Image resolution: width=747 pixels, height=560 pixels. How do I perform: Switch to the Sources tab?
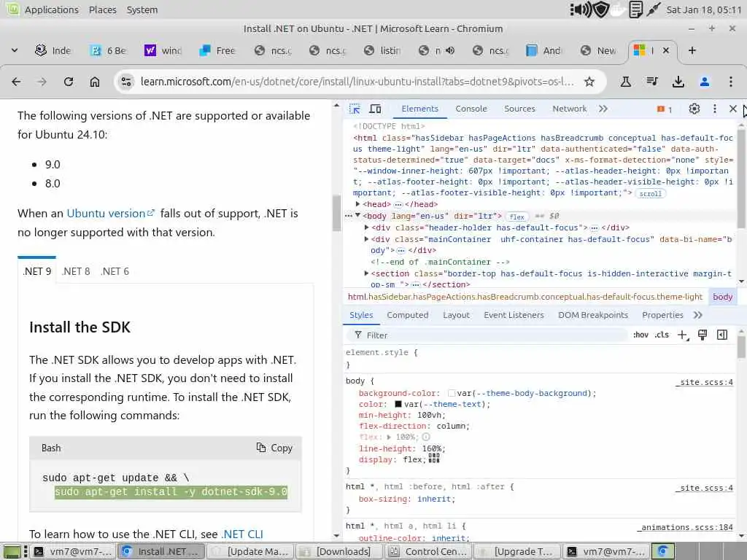pyautogui.click(x=519, y=109)
